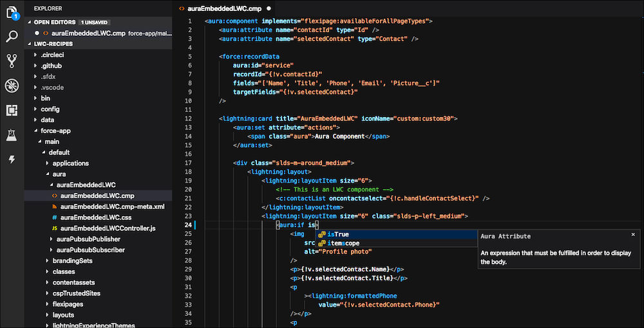644x328 pixels.
Task: Click the itemscope suggestion attribute icon
Action: [322, 244]
